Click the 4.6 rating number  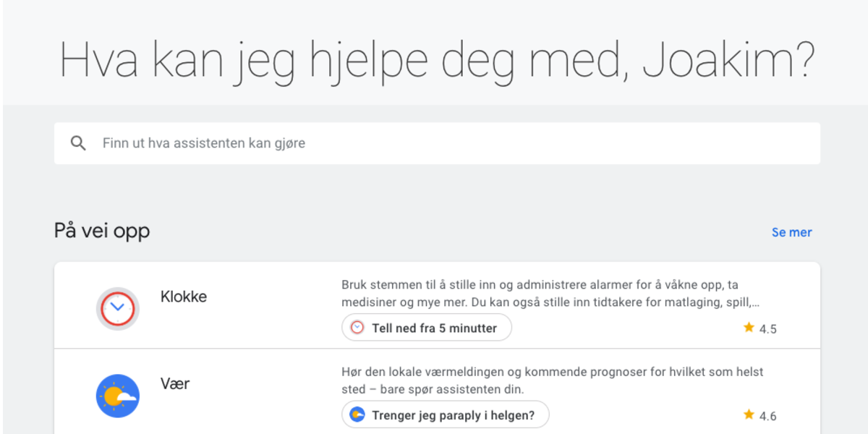click(x=768, y=416)
